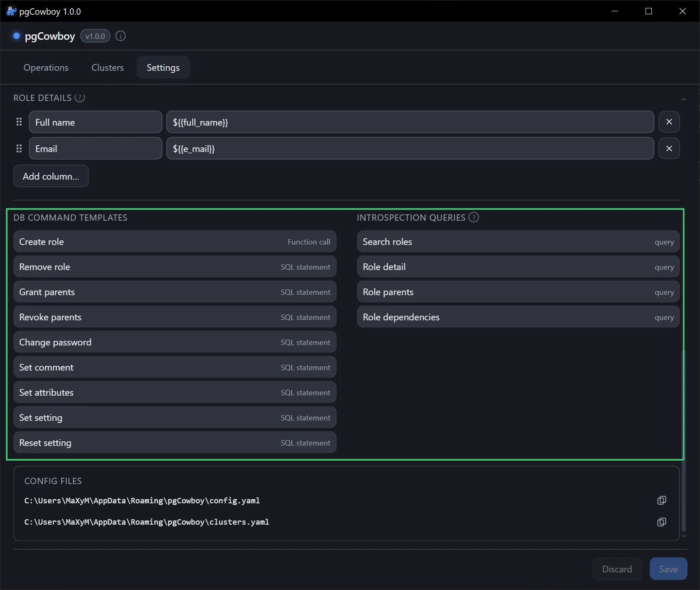Open the Role detail query
The width and height of the screenshot is (700, 590).
(x=518, y=267)
